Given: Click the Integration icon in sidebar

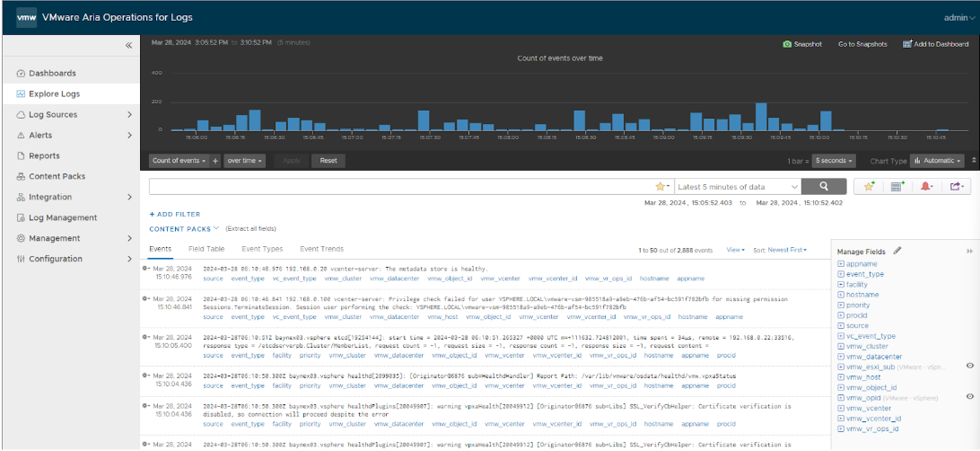Looking at the screenshot, I should [21, 197].
